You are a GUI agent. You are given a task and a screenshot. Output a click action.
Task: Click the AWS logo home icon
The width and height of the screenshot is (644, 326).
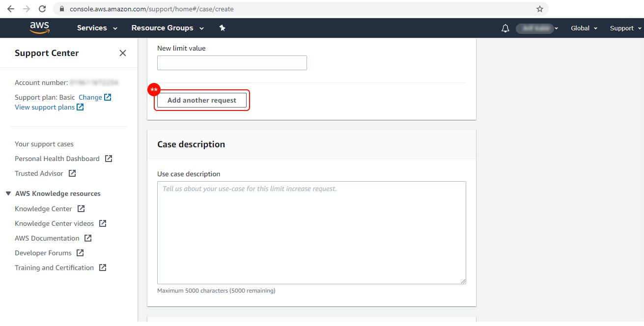[x=39, y=28]
